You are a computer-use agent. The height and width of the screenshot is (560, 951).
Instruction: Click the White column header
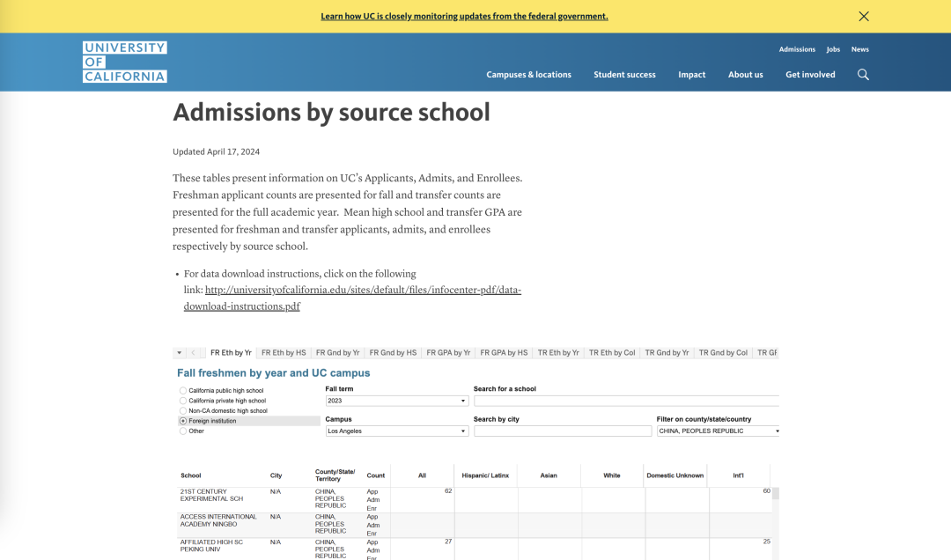tap(611, 475)
